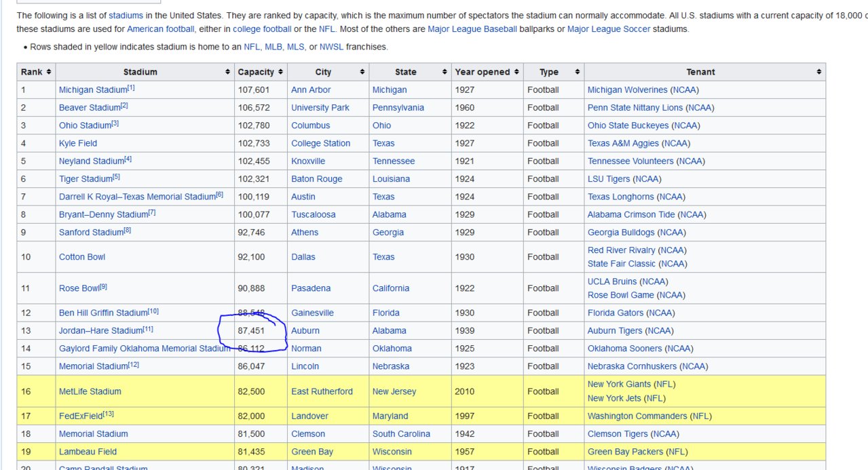Open Rose Bowl stadium link
The image size is (868, 470).
79,288
